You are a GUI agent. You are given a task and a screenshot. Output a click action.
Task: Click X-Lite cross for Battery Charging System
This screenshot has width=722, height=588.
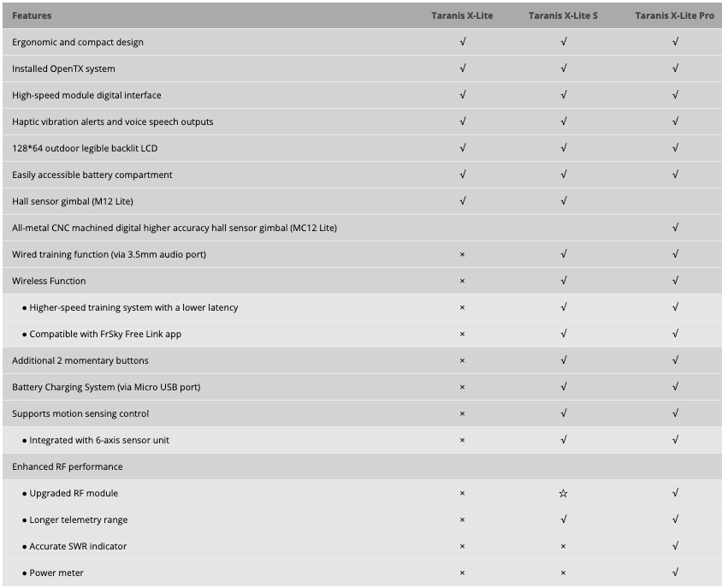point(462,387)
